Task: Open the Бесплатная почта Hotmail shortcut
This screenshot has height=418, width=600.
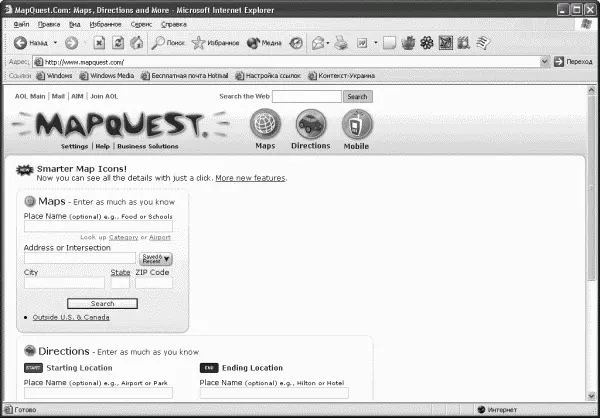Action: click(184, 76)
